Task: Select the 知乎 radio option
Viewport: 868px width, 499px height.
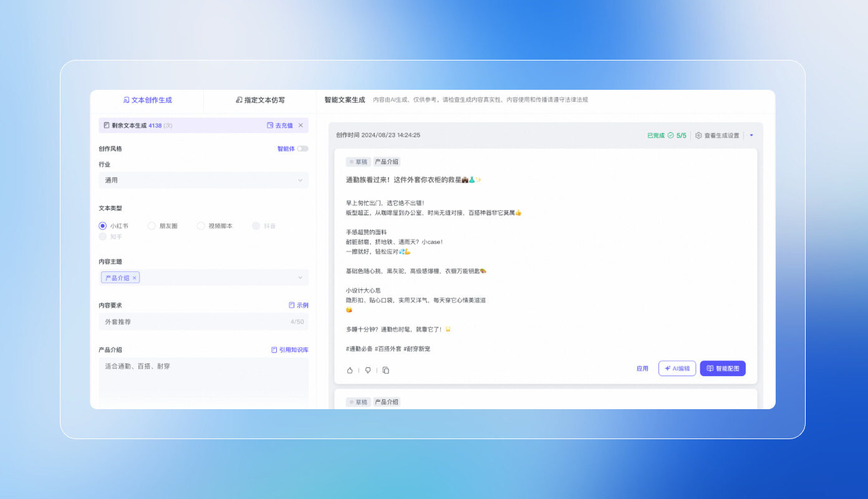Action: (111, 236)
